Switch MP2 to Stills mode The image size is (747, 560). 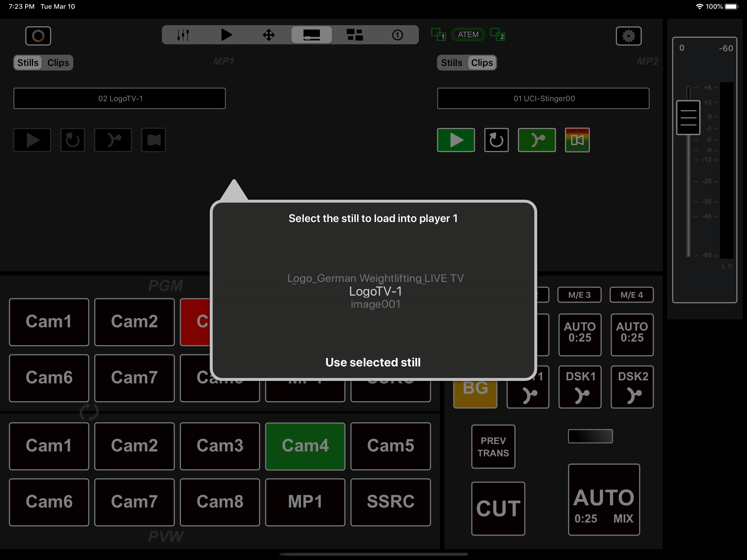point(451,63)
